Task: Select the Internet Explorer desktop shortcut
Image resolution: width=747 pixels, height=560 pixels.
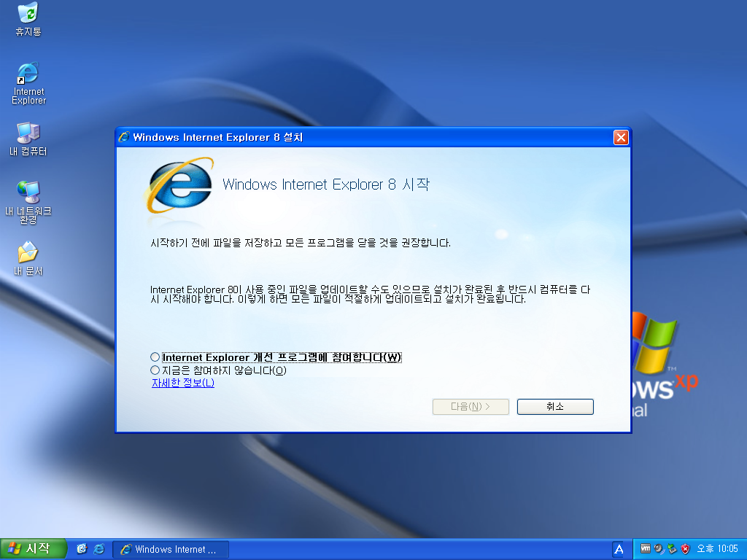Action: 28,83
